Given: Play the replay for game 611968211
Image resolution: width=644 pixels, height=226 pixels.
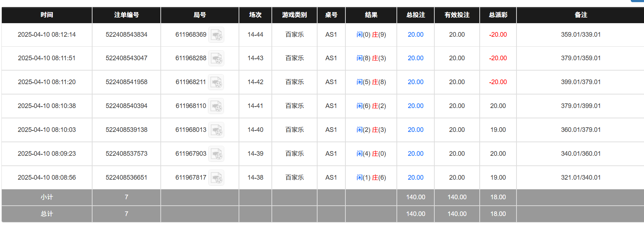Looking at the screenshot, I should click(216, 82).
